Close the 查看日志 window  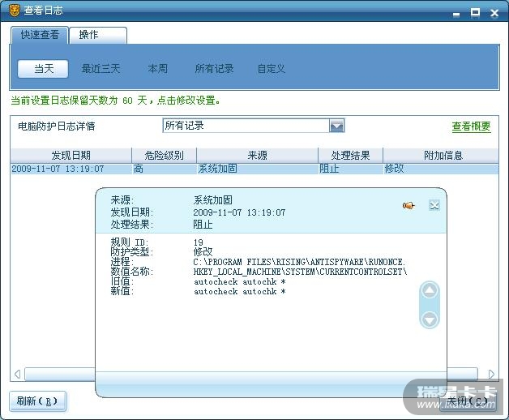click(494, 13)
